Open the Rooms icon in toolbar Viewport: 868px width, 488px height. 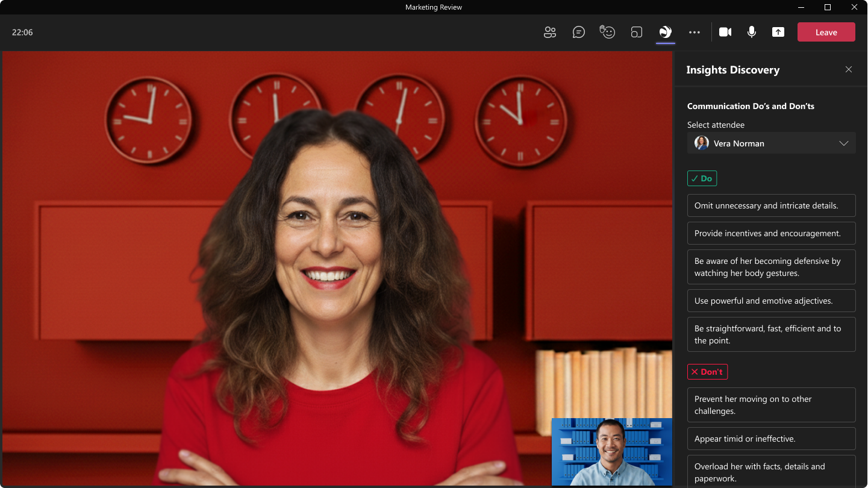pyautogui.click(x=637, y=33)
